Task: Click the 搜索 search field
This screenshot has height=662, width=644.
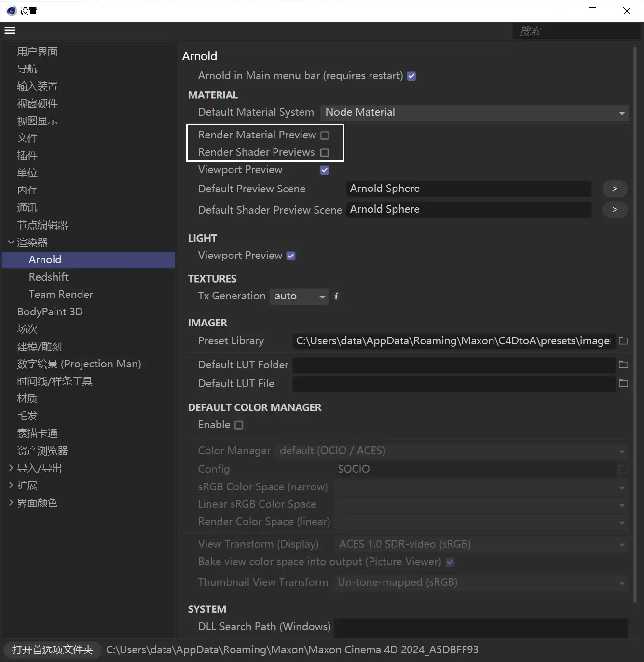Action: (x=576, y=31)
